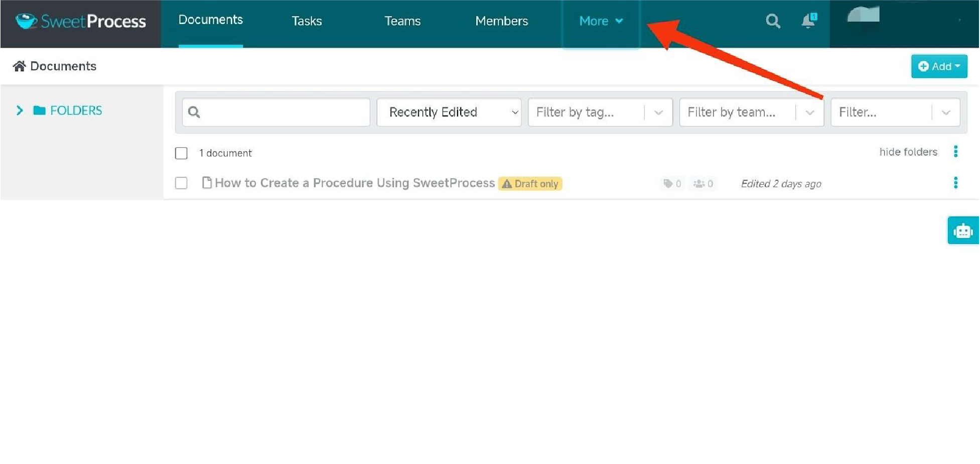Go to the Tasks tab
This screenshot has width=980, height=464.
pyautogui.click(x=307, y=21)
